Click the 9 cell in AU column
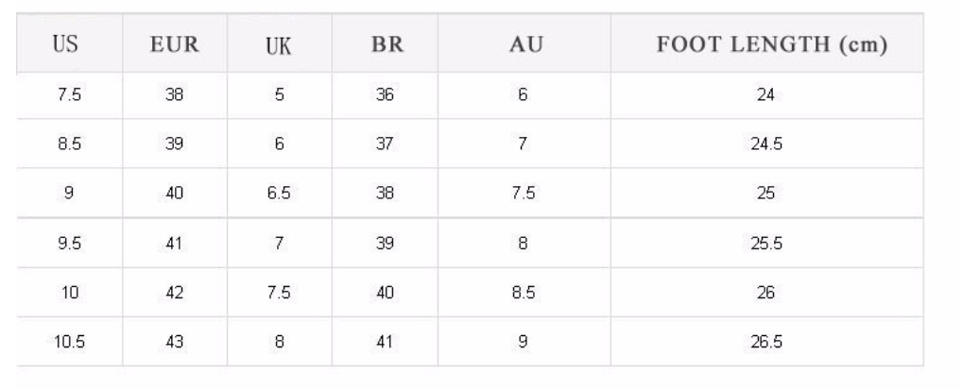 (x=522, y=342)
